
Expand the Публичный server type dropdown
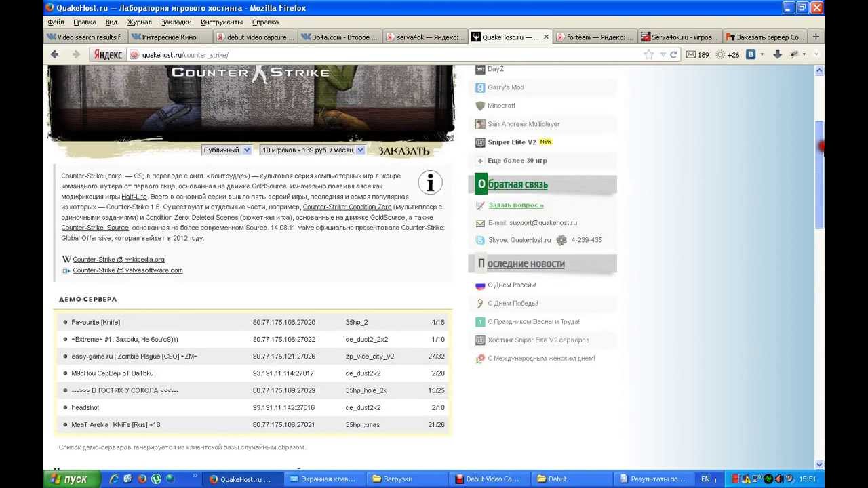[x=226, y=150]
